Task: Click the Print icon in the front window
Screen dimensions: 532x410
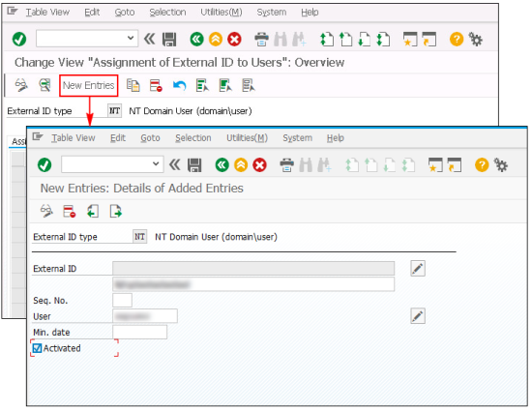Action: coord(286,165)
